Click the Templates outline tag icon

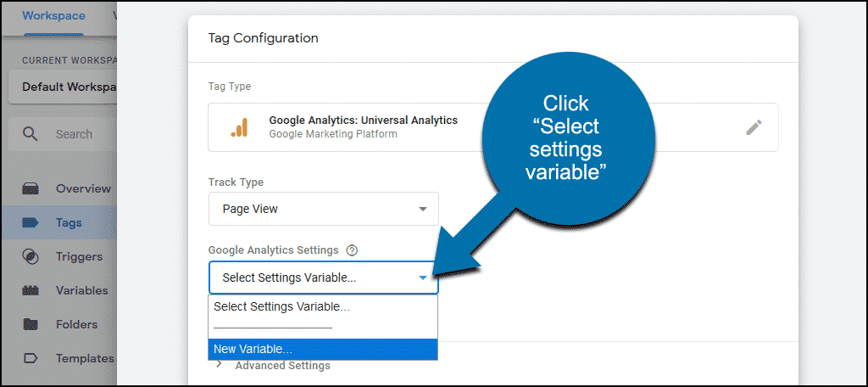[x=30, y=358]
